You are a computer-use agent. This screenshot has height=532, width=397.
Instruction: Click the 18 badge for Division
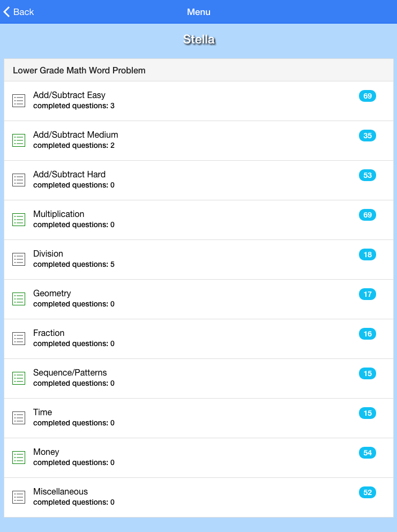pos(367,254)
